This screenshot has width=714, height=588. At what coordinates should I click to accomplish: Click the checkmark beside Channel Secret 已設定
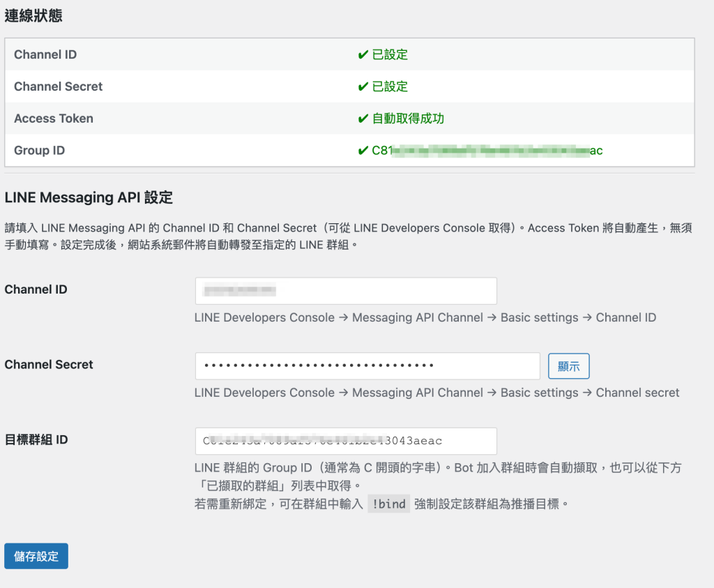coord(363,86)
